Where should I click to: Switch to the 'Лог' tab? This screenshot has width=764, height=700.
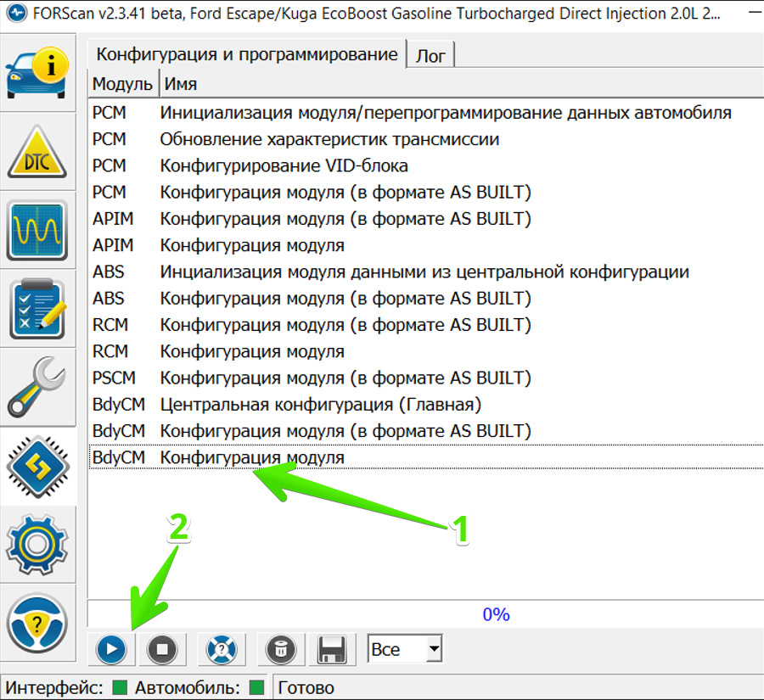[x=430, y=55]
